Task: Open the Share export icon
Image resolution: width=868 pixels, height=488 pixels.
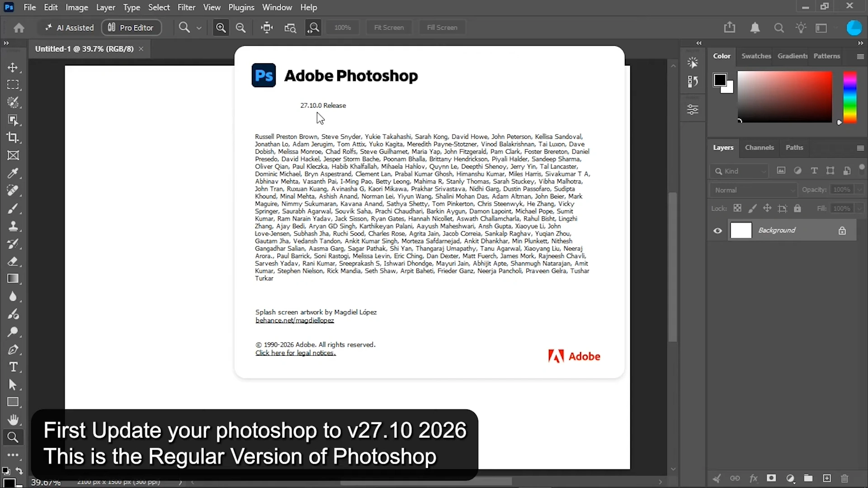Action: (730, 28)
